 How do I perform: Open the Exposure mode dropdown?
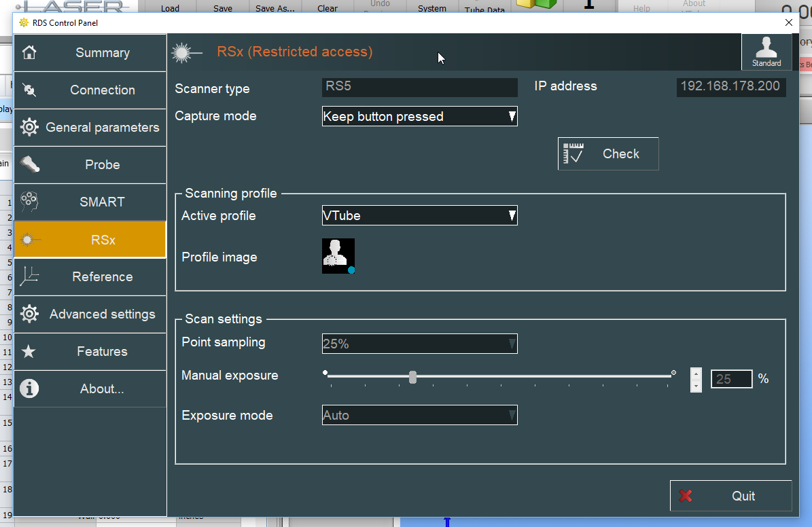coord(419,415)
